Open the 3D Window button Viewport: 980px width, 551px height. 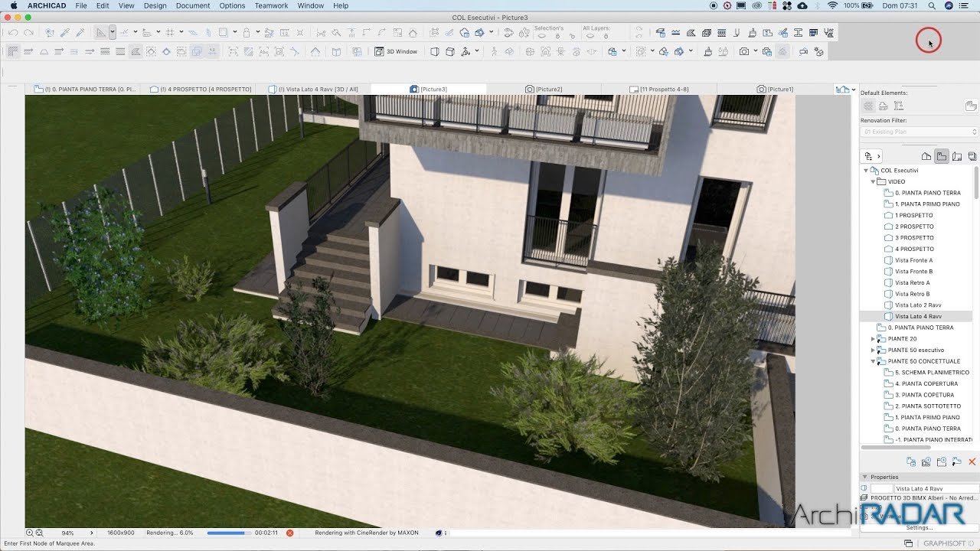(x=396, y=51)
